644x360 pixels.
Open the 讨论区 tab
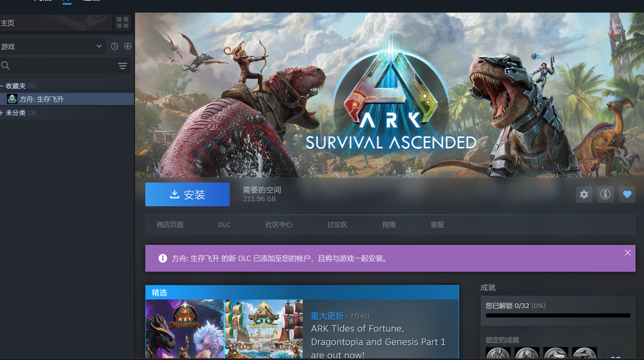click(x=337, y=224)
